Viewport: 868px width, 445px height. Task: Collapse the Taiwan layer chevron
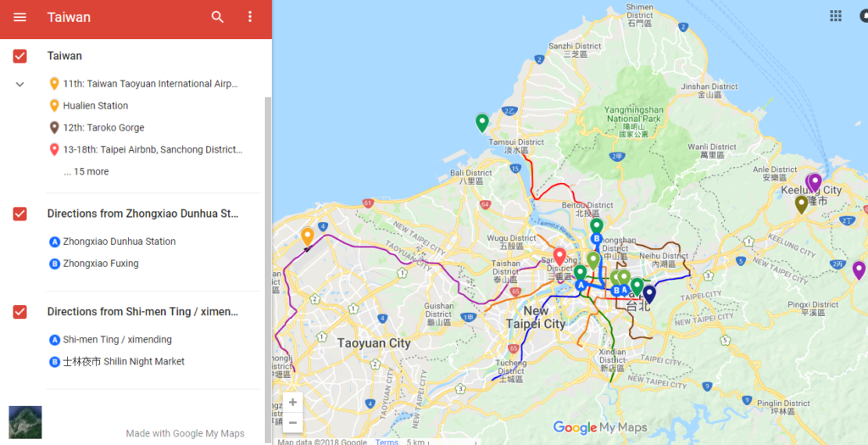[x=20, y=84]
